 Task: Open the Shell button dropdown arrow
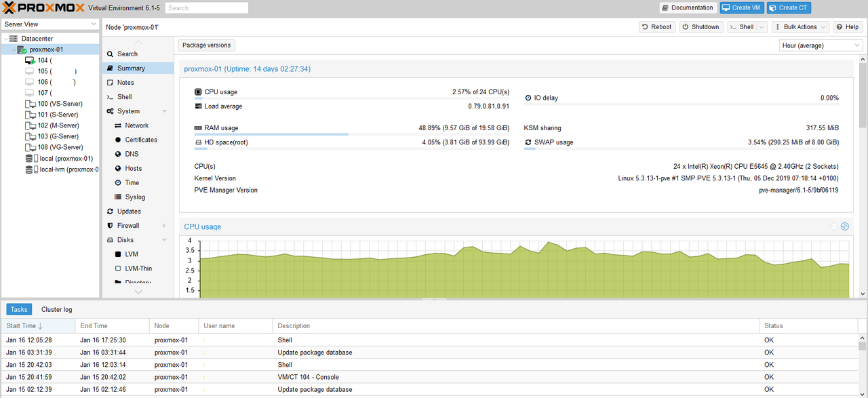[x=762, y=27]
